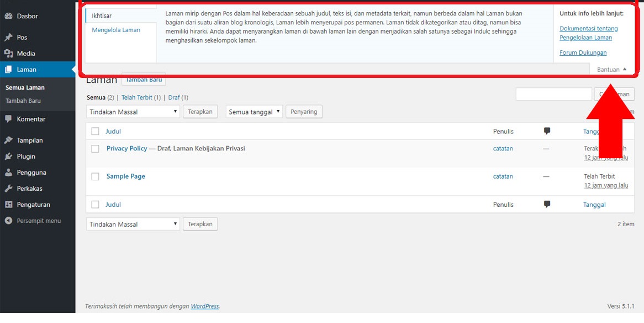Select the Plugin icon in sidebar
Image resolution: width=644 pixels, height=323 pixels.
click(x=8, y=156)
